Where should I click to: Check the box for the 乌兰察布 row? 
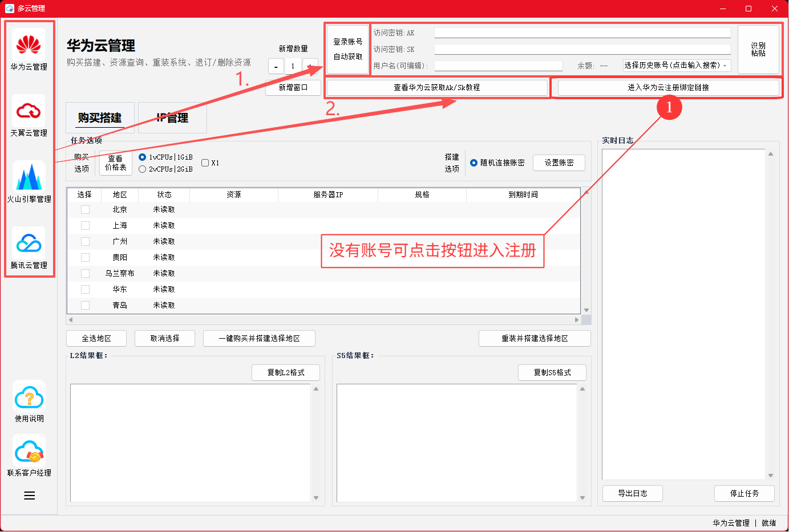(x=85, y=273)
